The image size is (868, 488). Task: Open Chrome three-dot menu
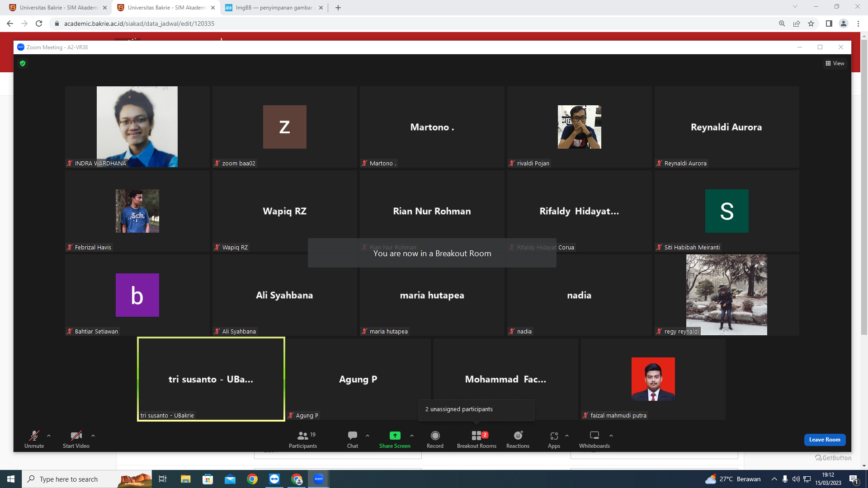pos(858,23)
